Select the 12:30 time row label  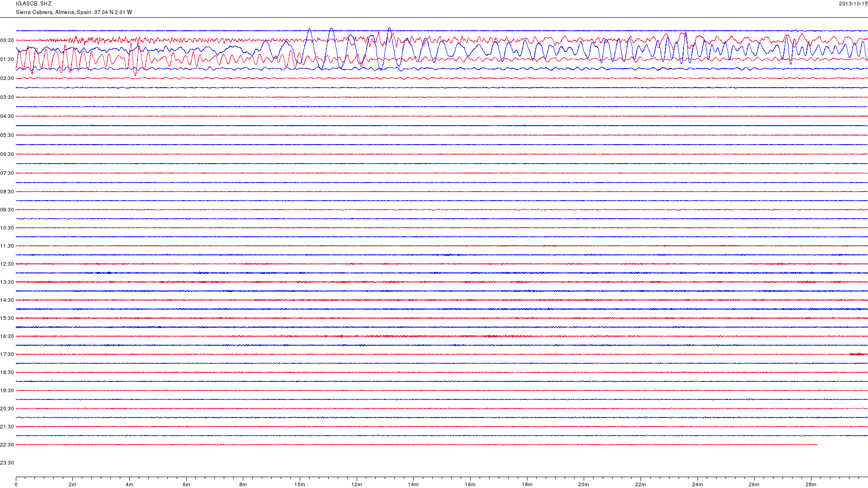pos(7,264)
